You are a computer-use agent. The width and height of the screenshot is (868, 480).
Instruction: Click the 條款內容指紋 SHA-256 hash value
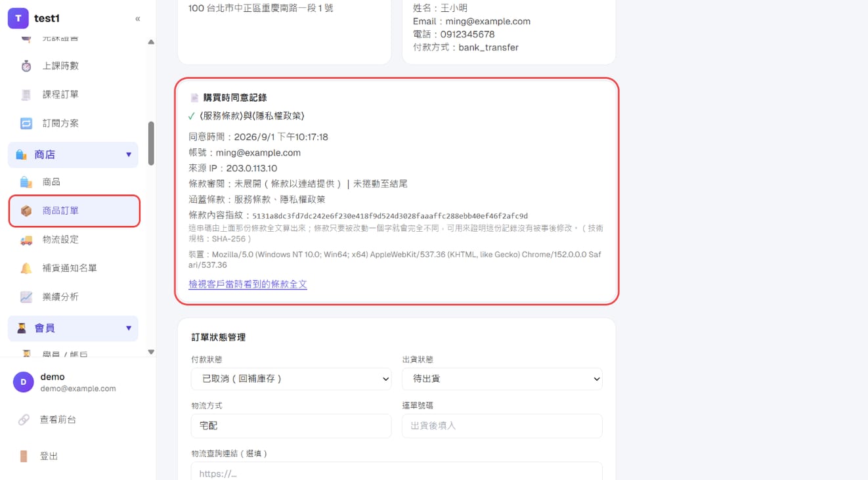[x=390, y=215]
